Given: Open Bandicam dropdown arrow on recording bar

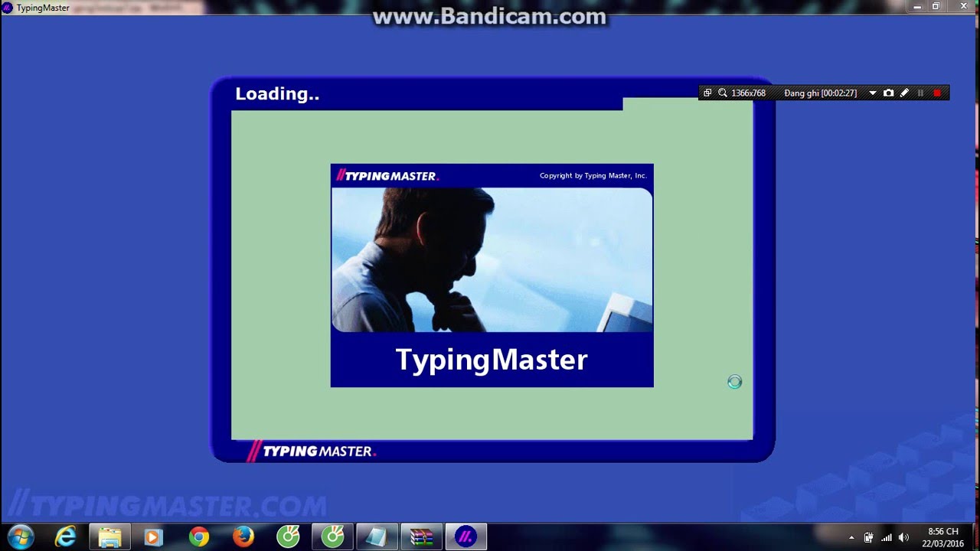Looking at the screenshot, I should pyautogui.click(x=873, y=93).
